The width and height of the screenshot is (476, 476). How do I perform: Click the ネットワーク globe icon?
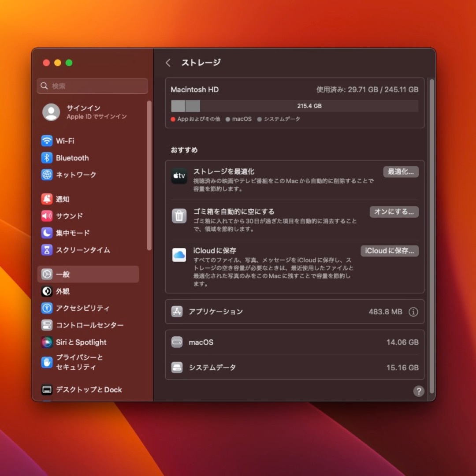tap(47, 175)
